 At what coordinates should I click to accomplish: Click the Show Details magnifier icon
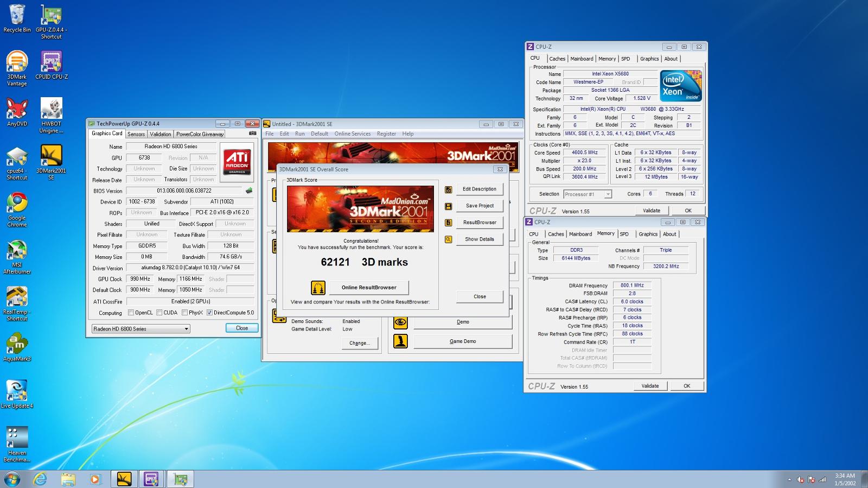point(448,239)
